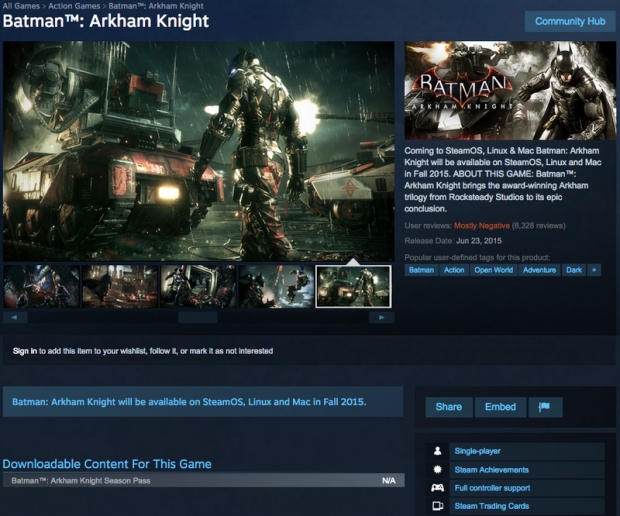The image size is (620, 516).
Task: Open Arkham Knight Season Pass DLC row
Action: (x=204, y=480)
